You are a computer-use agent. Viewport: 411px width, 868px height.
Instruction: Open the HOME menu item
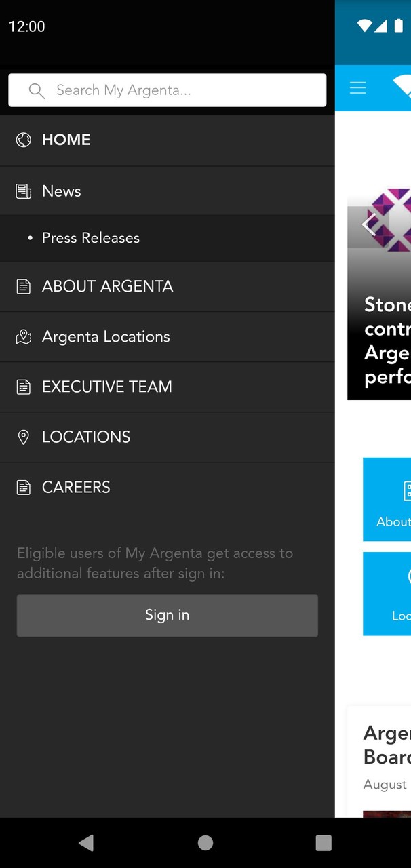[66, 140]
